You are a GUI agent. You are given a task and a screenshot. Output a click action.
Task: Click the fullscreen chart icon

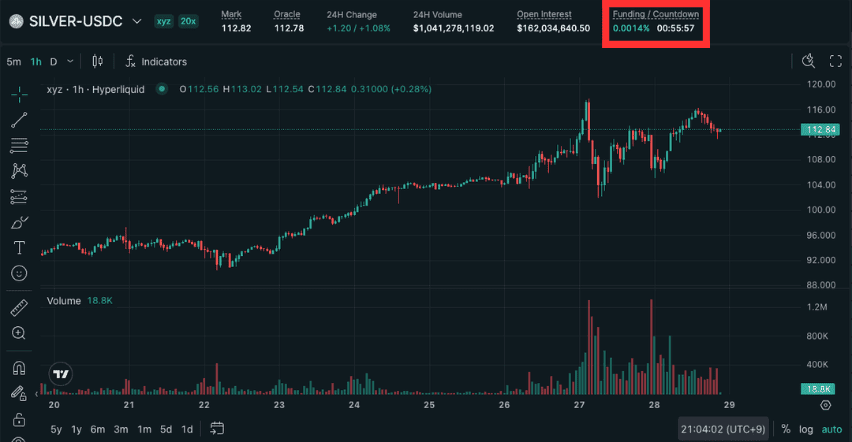point(834,62)
